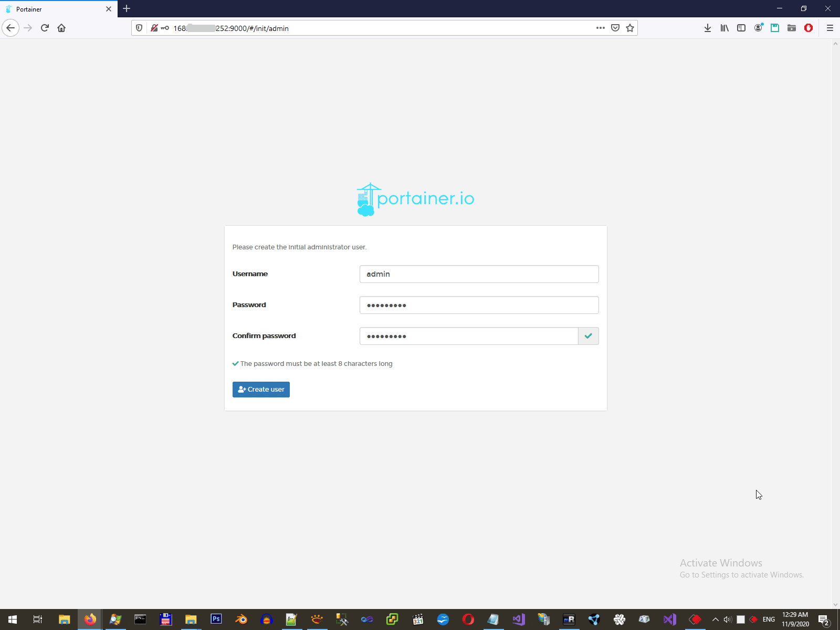Open the tracking protection shield
840x630 pixels.
coord(139,28)
